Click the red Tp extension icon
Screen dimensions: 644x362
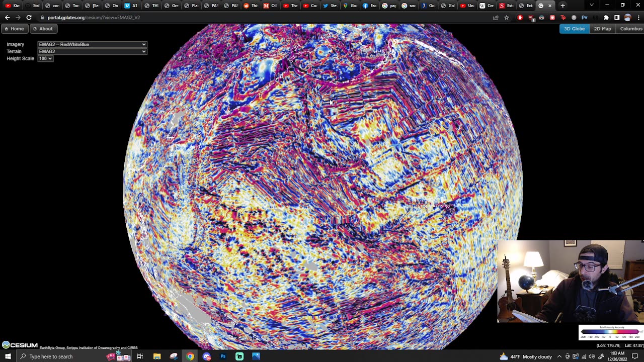(563, 18)
